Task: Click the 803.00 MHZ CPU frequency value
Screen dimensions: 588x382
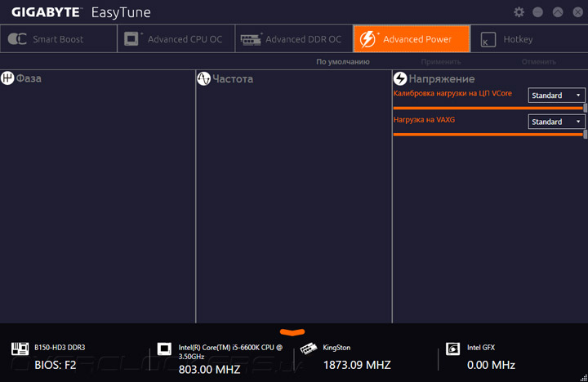Action: 209,370
